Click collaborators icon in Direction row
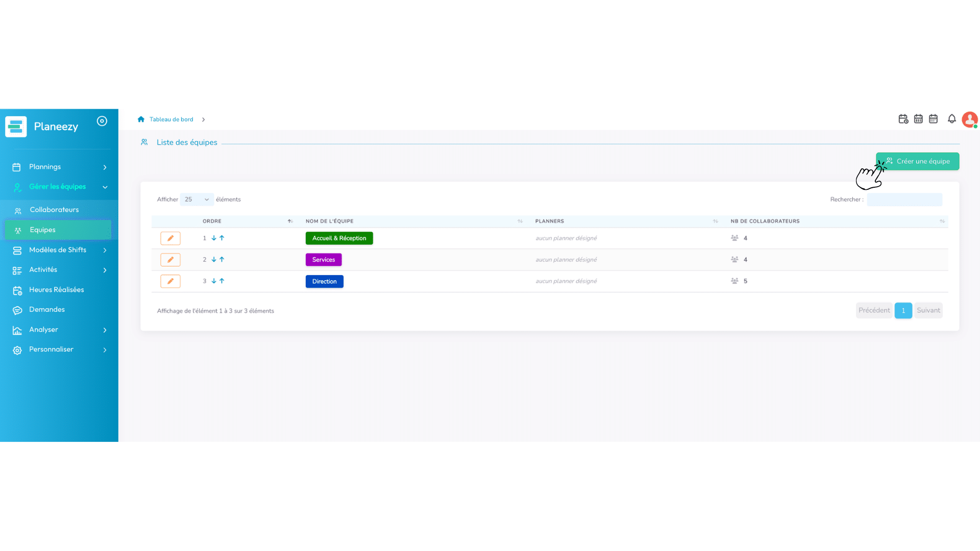980x551 pixels. (734, 281)
